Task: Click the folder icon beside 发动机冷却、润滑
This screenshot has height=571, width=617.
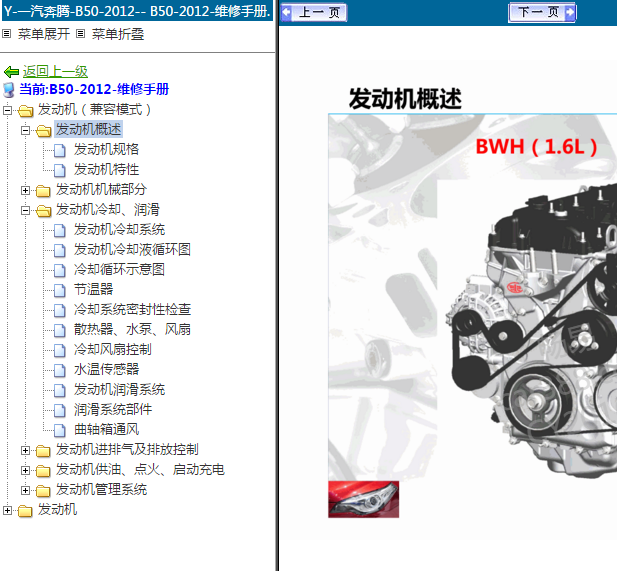Action: tap(44, 211)
